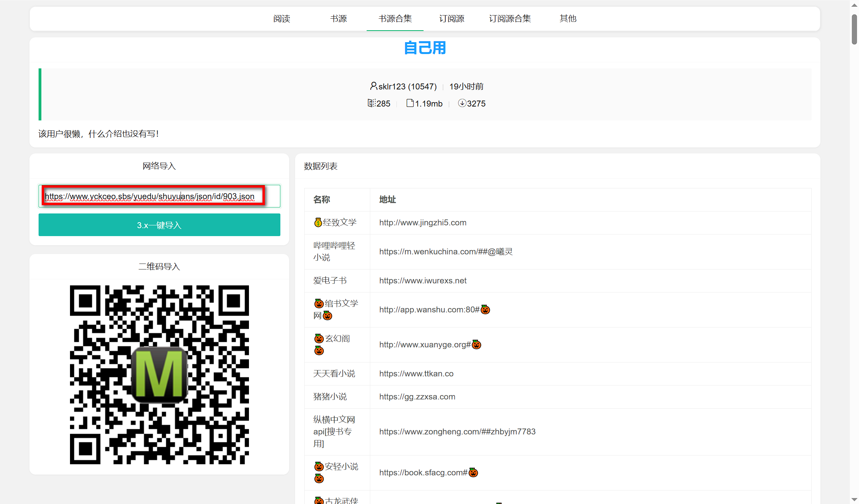Image resolution: width=859 pixels, height=504 pixels.
Task: Click the 爱电子书 row name
Action: (330, 281)
